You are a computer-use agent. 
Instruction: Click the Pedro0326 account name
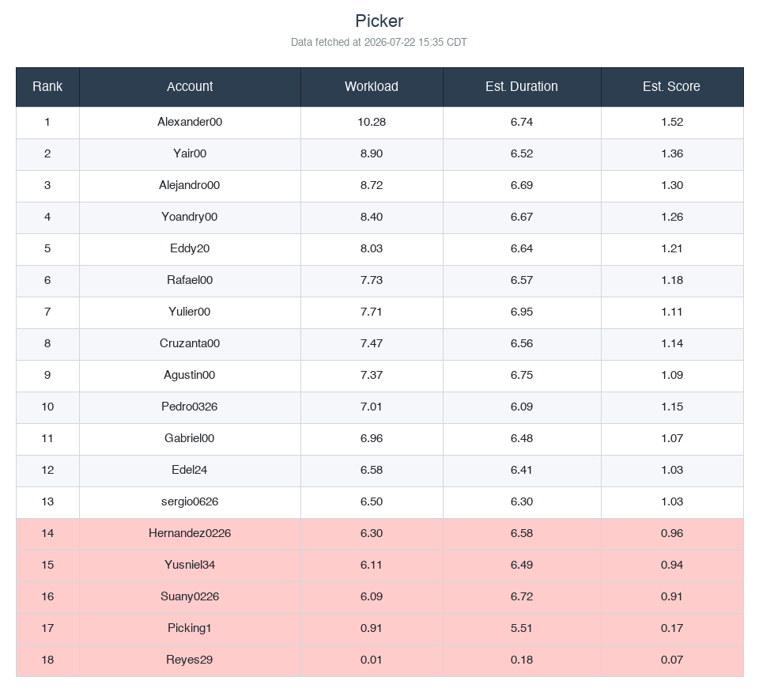[x=190, y=407]
